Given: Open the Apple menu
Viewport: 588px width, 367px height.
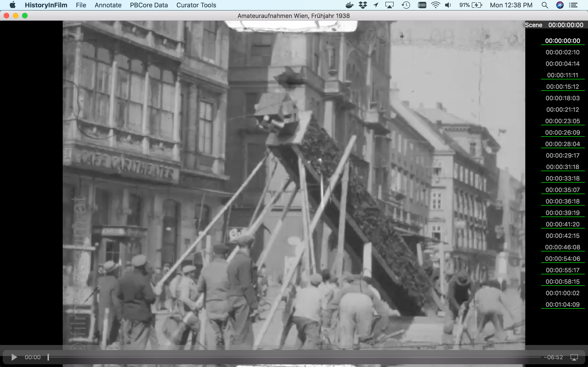Looking at the screenshot, I should pos(13,5).
